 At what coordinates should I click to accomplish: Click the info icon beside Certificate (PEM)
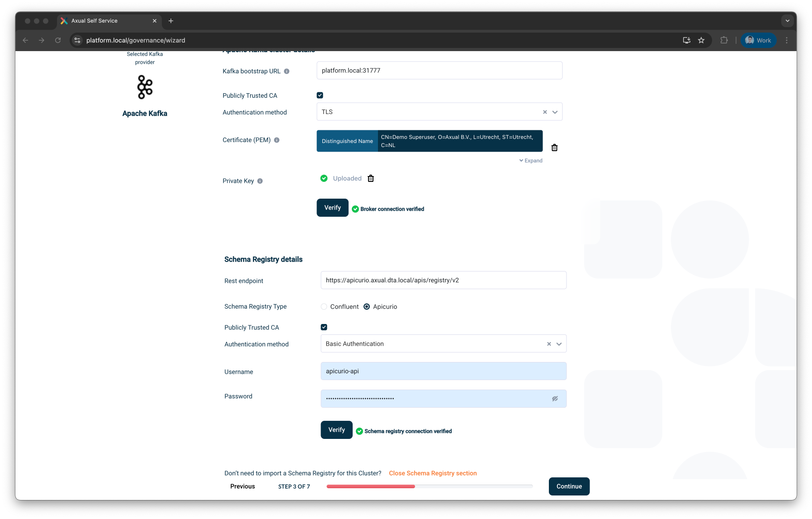276,140
